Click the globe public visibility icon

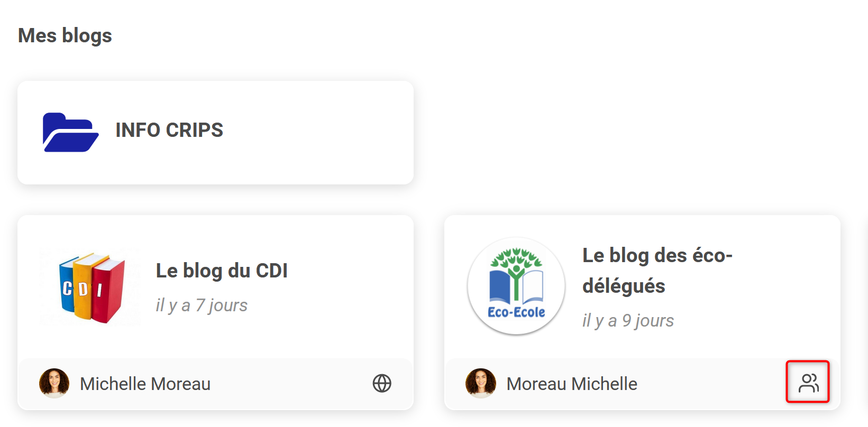pyautogui.click(x=381, y=383)
